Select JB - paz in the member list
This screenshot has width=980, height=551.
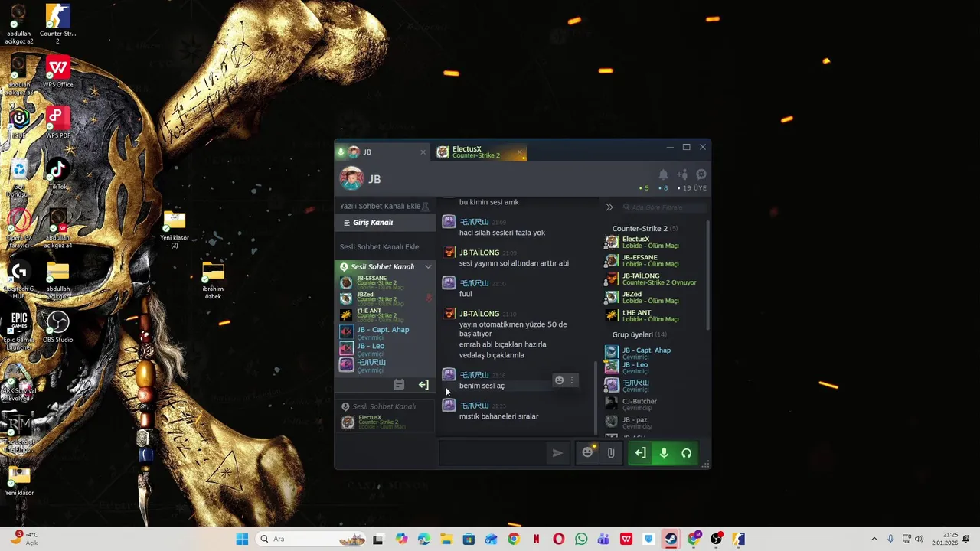pos(653,422)
